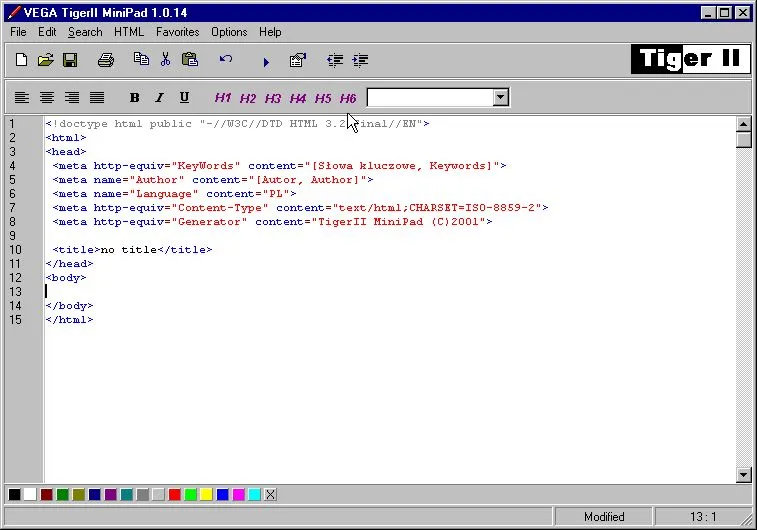Save the document with the floppy icon

click(x=70, y=60)
